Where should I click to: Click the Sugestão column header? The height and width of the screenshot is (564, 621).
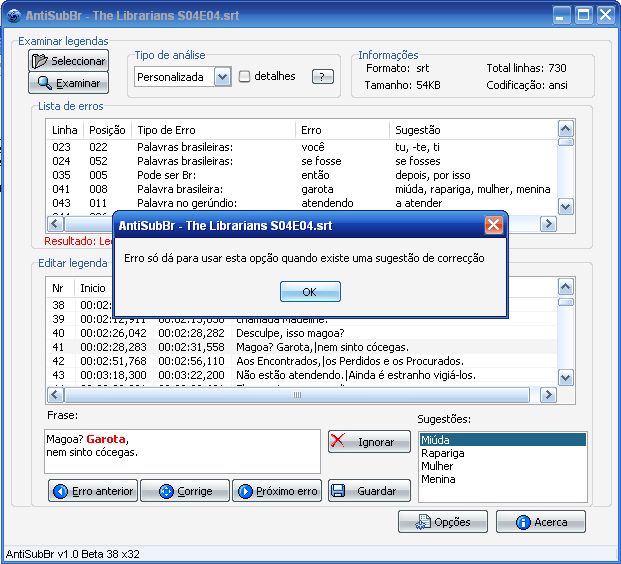tap(473, 130)
